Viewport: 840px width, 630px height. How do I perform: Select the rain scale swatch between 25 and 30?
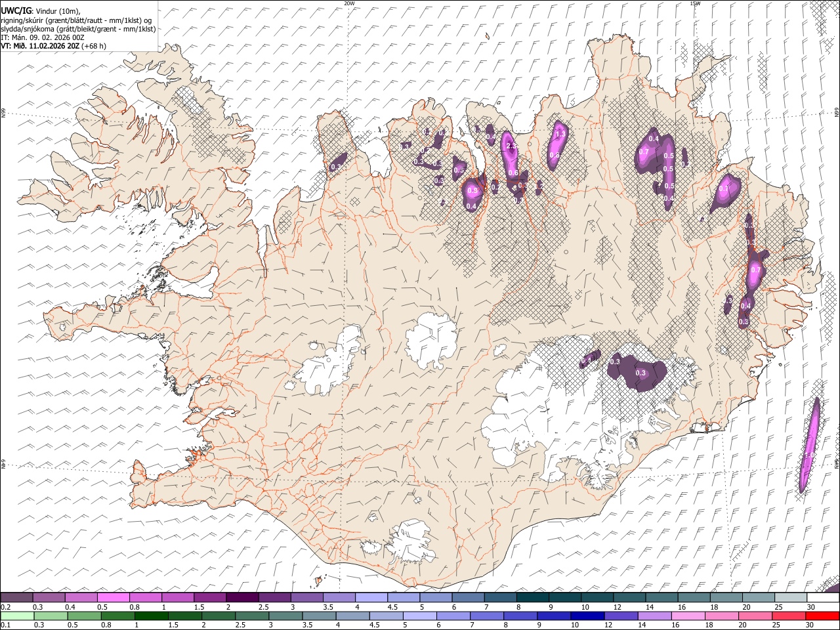coord(788,616)
